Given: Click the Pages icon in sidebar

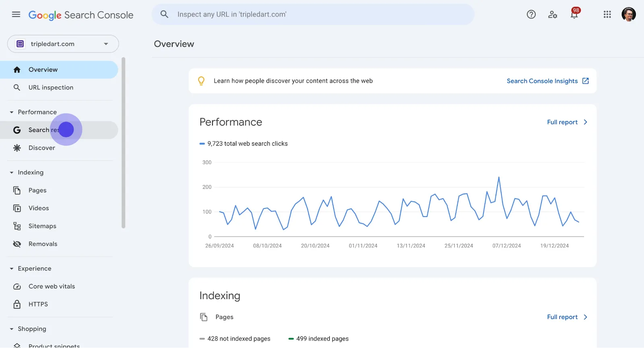Looking at the screenshot, I should (17, 190).
